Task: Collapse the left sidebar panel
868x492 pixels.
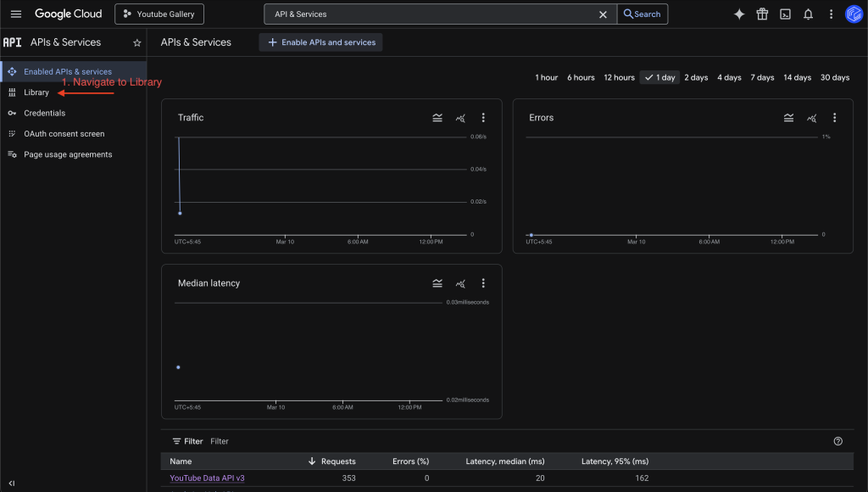Action: 12,483
